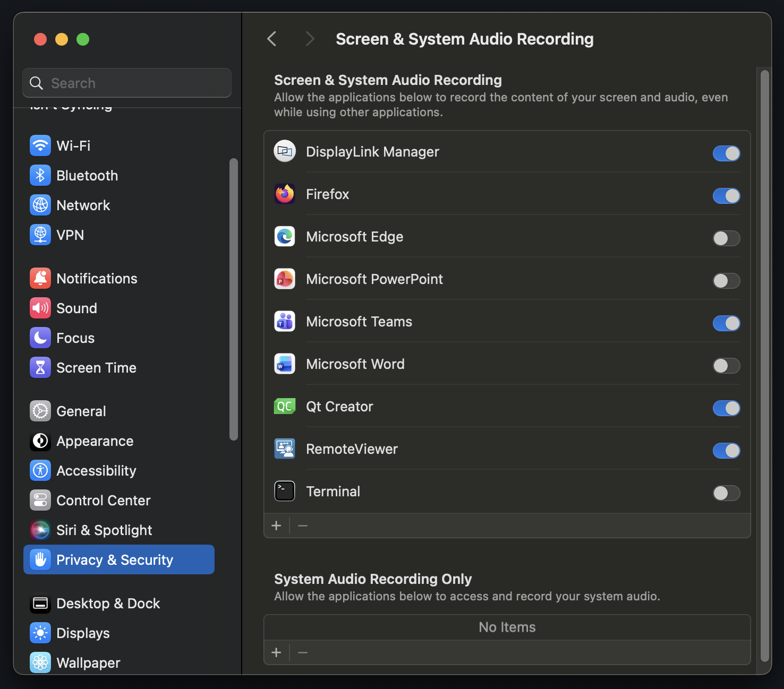Viewport: 784px width, 689px height.
Task: Click the back navigation chevron
Action: click(272, 39)
